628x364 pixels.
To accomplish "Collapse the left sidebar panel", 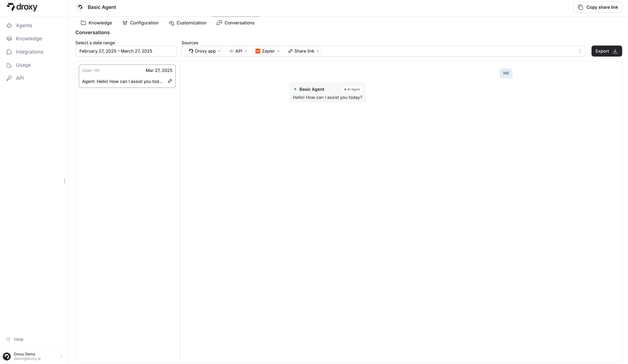I will click(65, 181).
